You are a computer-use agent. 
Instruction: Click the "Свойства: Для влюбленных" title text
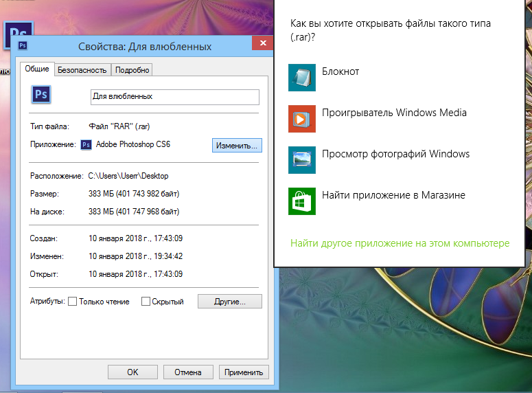click(x=145, y=47)
